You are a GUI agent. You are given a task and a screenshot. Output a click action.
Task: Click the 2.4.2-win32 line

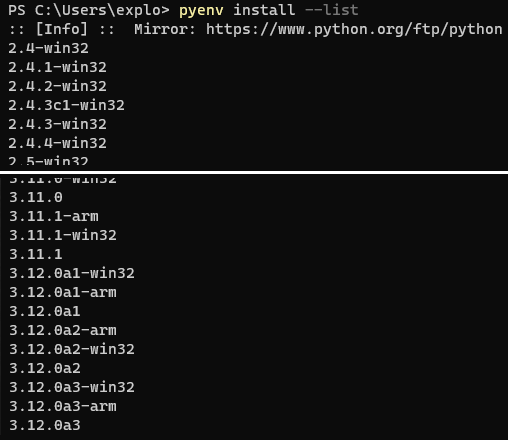pos(57,86)
